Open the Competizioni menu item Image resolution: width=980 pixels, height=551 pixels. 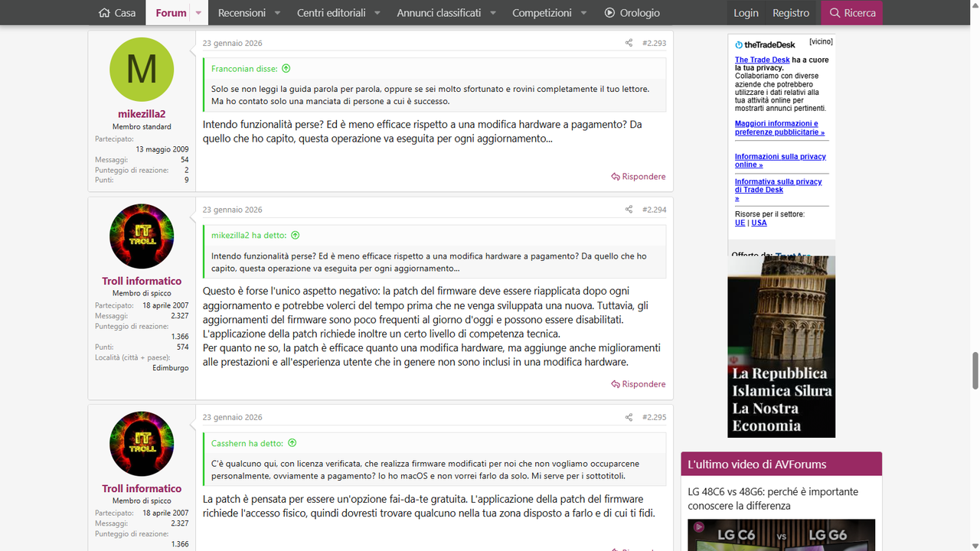coord(542,13)
